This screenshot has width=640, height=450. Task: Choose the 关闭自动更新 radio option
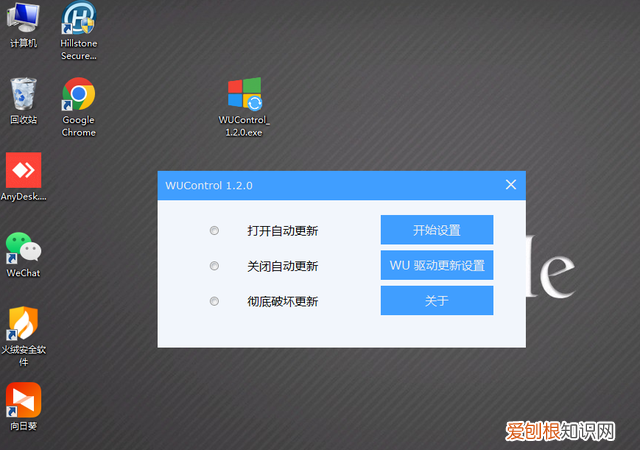coord(214,266)
